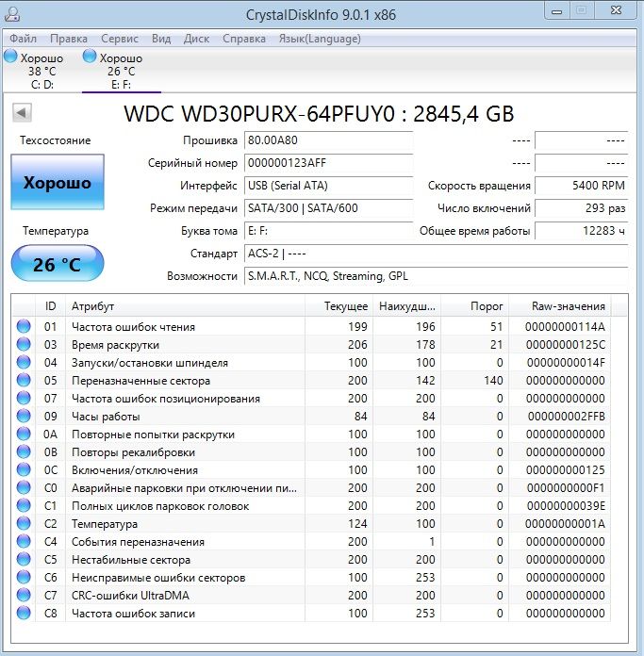Click the standard field ACS-2

pyautogui.click(x=436, y=254)
